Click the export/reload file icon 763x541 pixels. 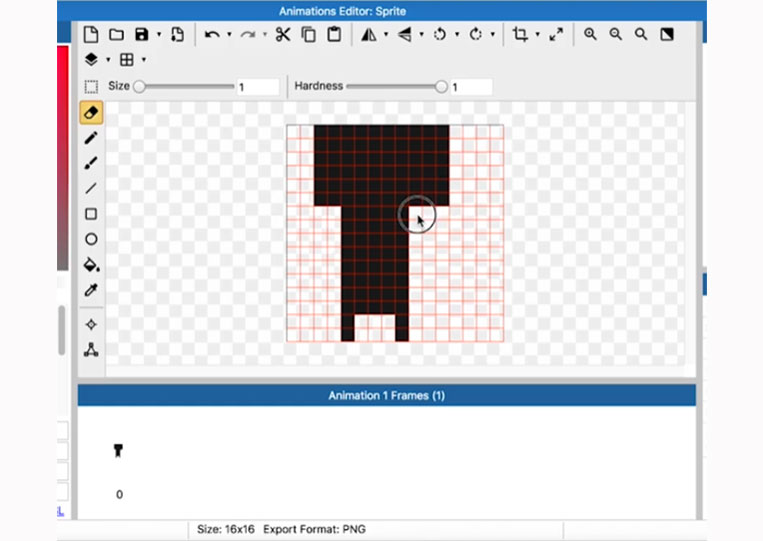(177, 35)
